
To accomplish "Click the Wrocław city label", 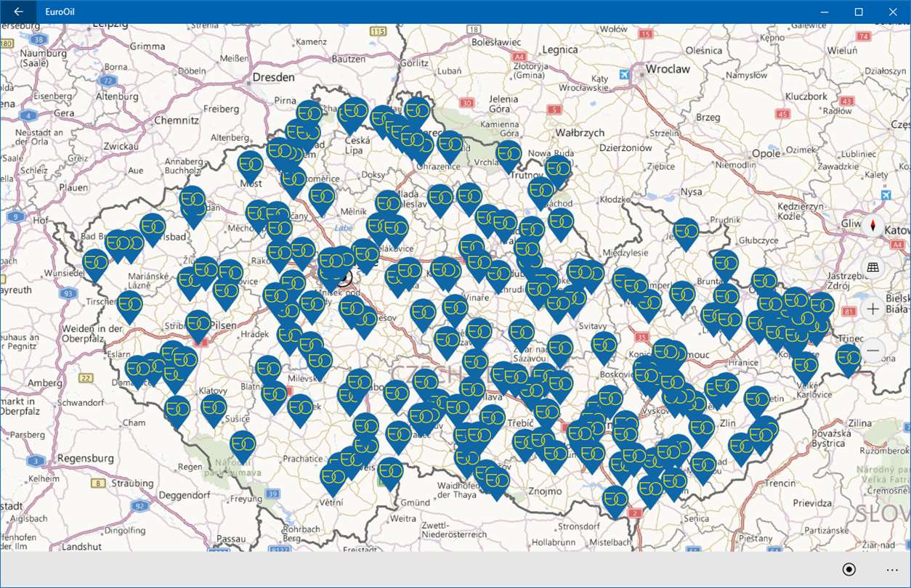I will [667, 68].
